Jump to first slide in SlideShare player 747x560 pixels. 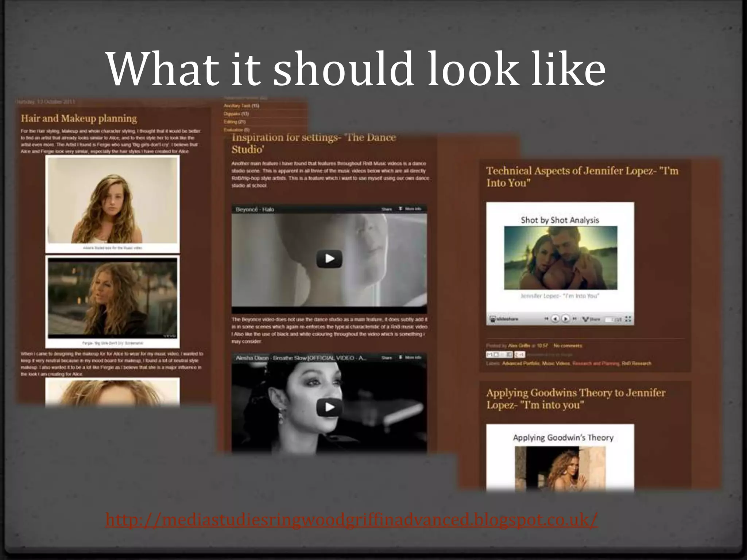546,319
